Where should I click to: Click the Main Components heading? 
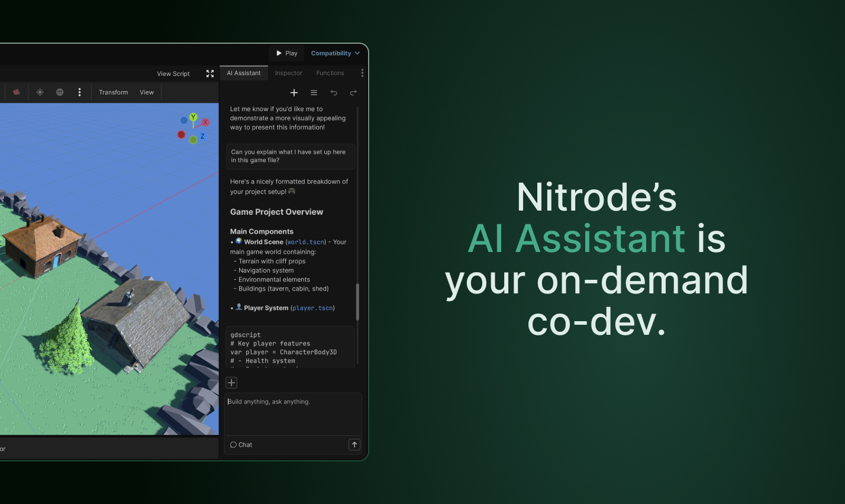[x=262, y=232]
